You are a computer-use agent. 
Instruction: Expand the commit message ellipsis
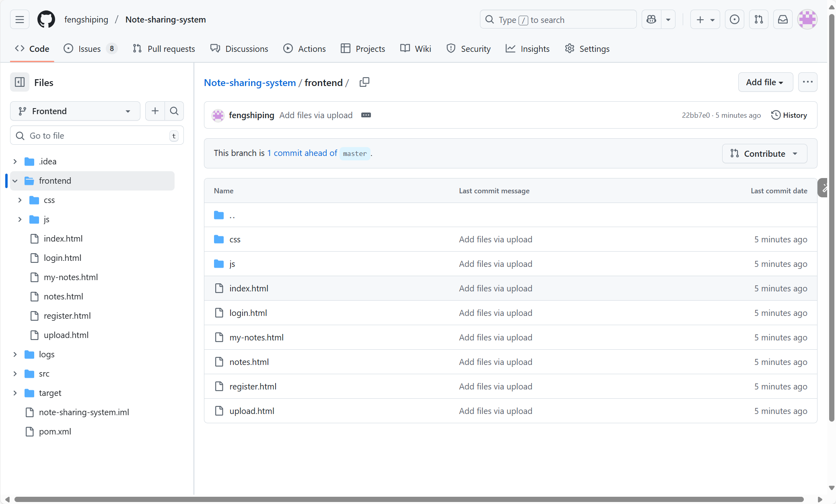coord(366,115)
